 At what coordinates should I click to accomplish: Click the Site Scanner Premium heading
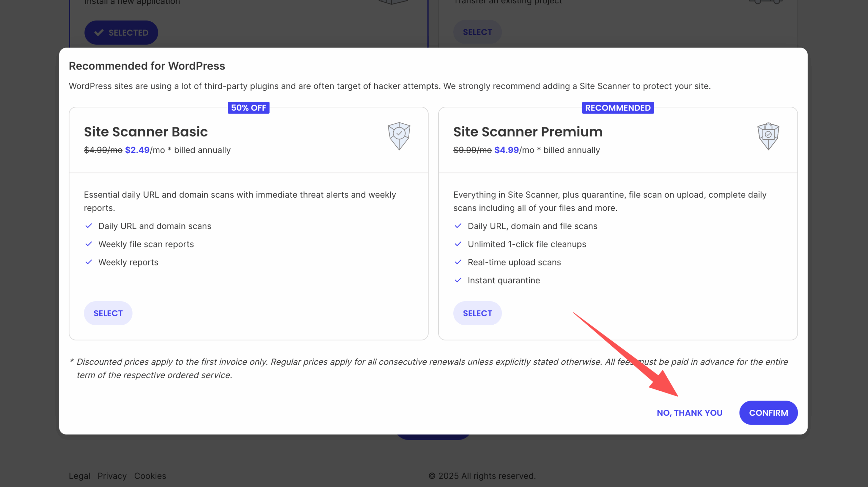coord(528,132)
